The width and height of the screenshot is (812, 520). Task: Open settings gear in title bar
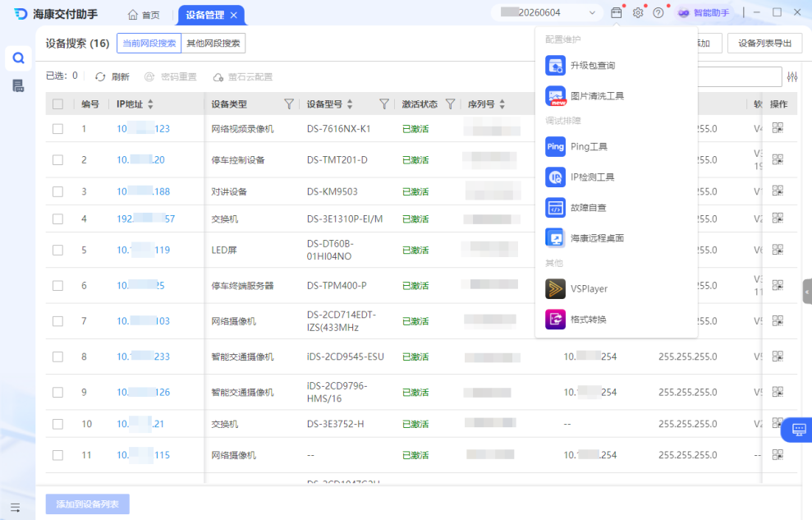pos(638,13)
